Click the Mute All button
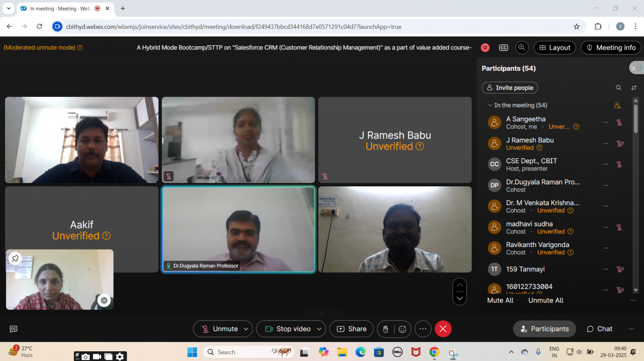644x361 pixels. pos(500,300)
